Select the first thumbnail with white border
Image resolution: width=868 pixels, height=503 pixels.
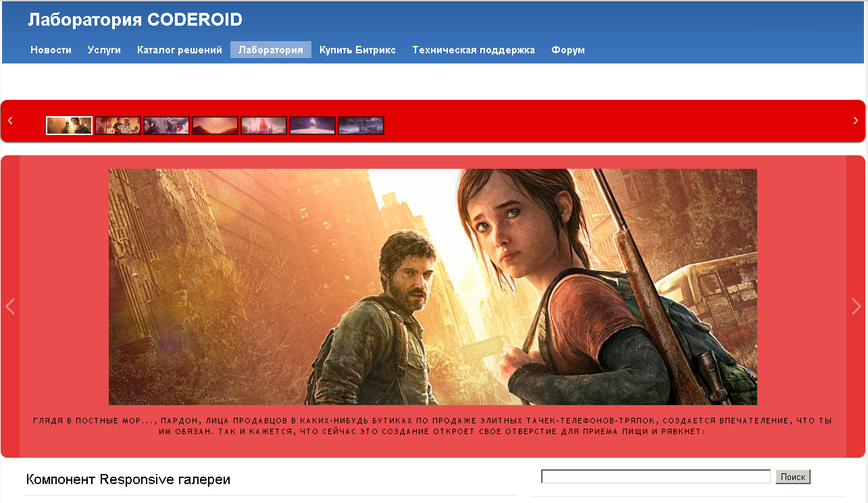pyautogui.click(x=69, y=126)
